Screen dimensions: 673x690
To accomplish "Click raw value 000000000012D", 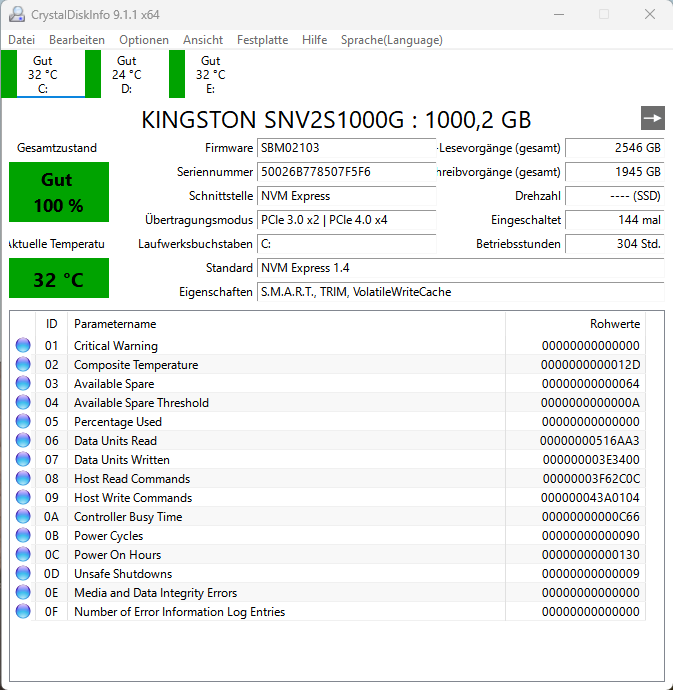I will click(591, 365).
